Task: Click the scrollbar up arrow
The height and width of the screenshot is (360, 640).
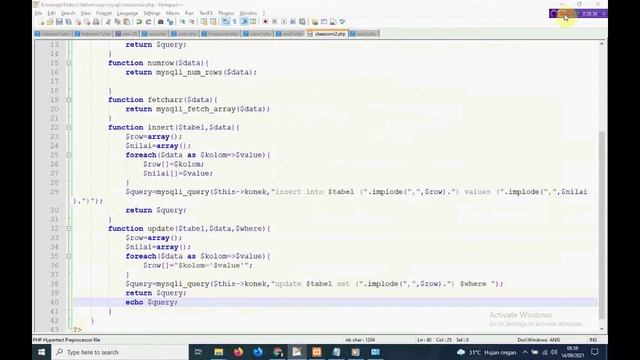Action: (602, 44)
